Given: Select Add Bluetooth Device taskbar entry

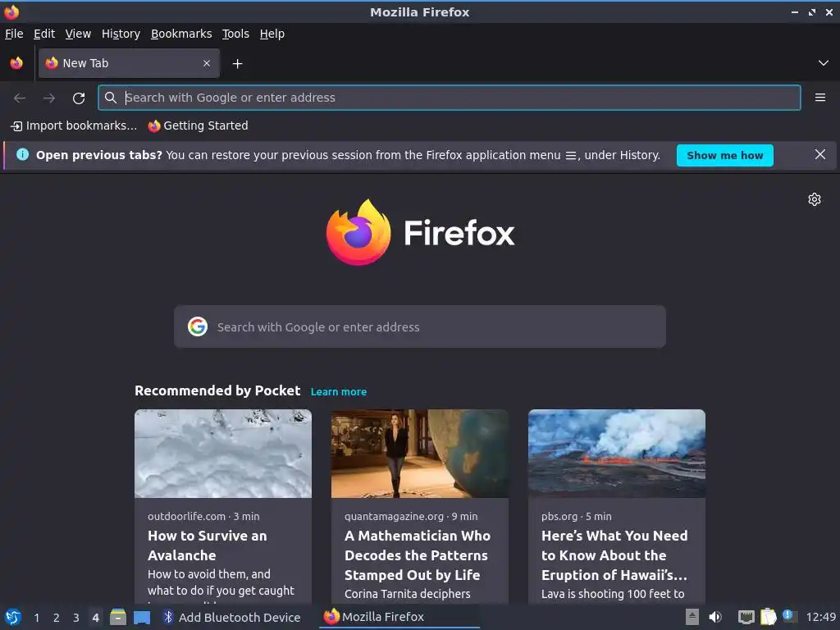Looking at the screenshot, I should [x=231, y=617].
